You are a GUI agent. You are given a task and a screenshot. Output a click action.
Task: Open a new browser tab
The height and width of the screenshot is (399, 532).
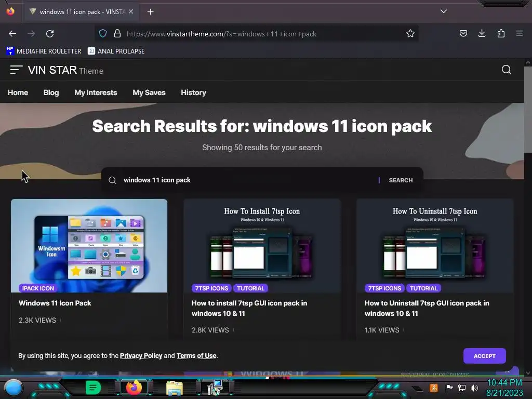[150, 12]
